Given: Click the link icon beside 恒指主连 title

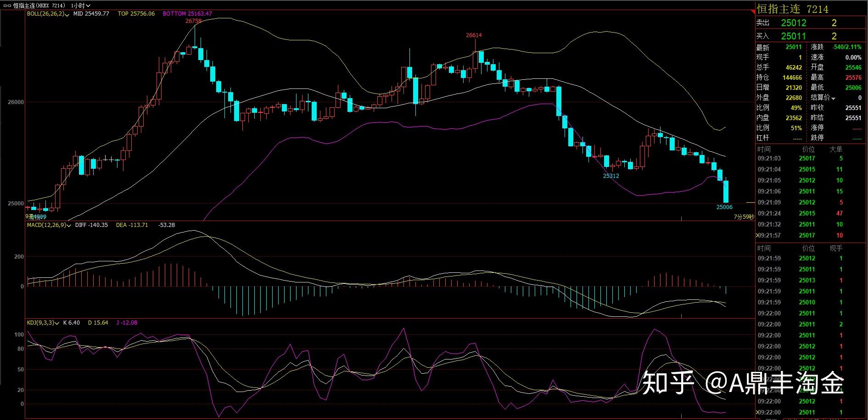Looking at the screenshot, I should tap(7, 6).
